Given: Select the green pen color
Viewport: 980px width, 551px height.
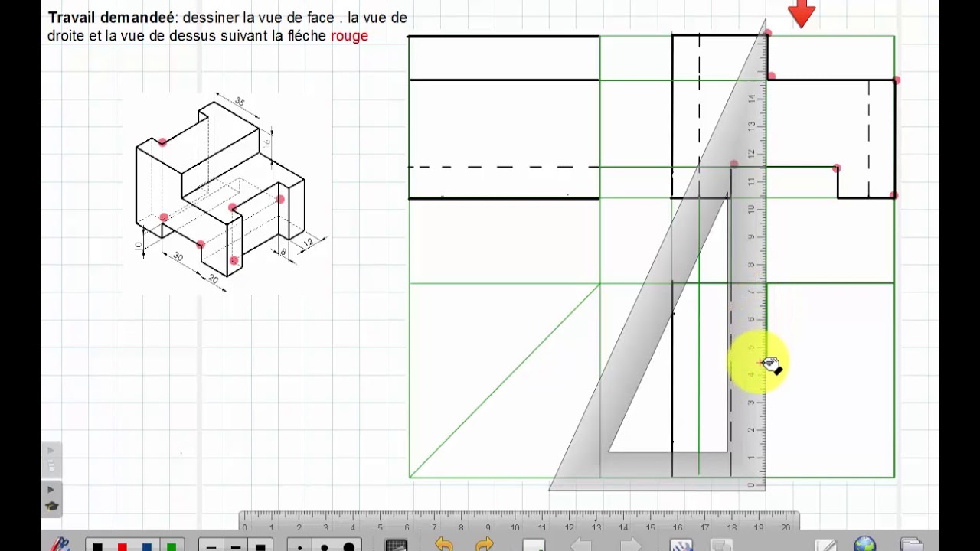Looking at the screenshot, I should click(171, 546).
